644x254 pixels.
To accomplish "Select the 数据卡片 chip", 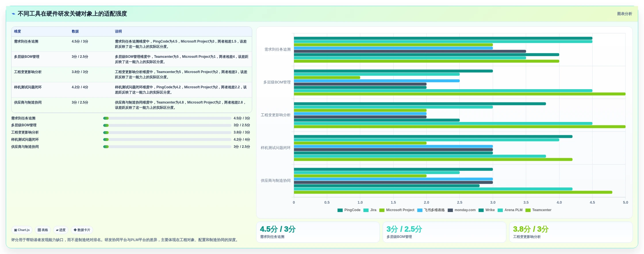I will [82, 230].
